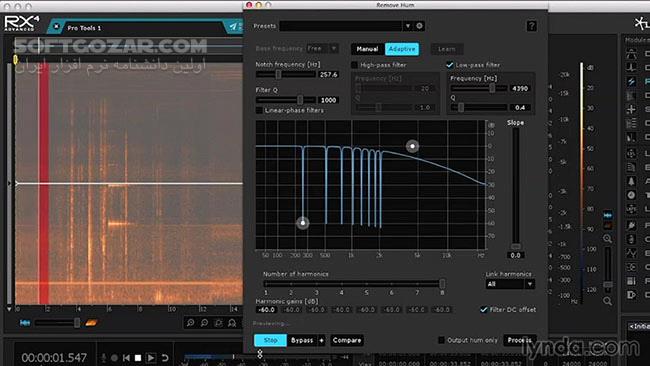Close the Pro Tools 1 tab
This screenshot has height=366, width=650.
[x=56, y=27]
